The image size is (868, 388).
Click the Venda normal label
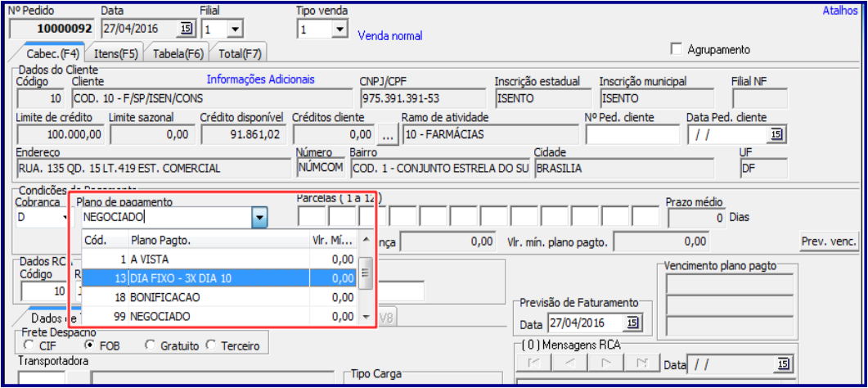389,36
